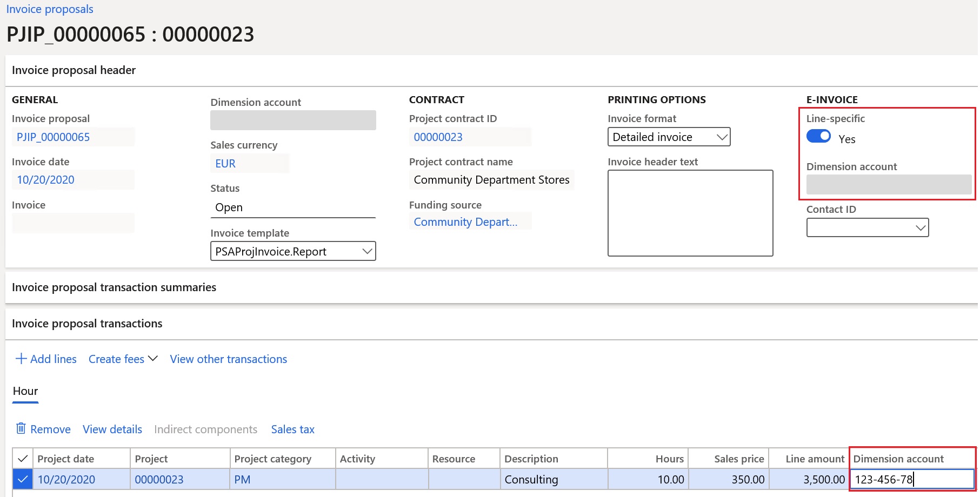This screenshot has height=497, width=980.
Task: Click the Status field showing Open
Action: [293, 207]
